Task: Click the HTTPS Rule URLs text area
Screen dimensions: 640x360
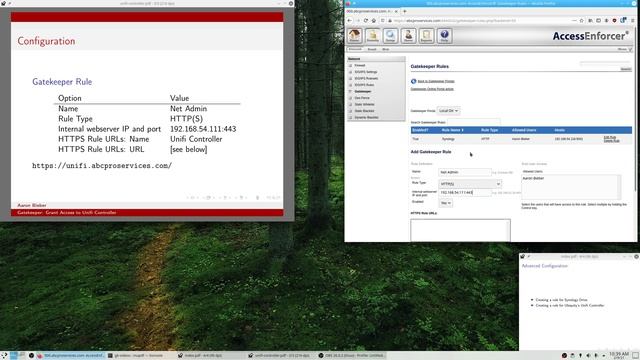Action: click(460, 230)
